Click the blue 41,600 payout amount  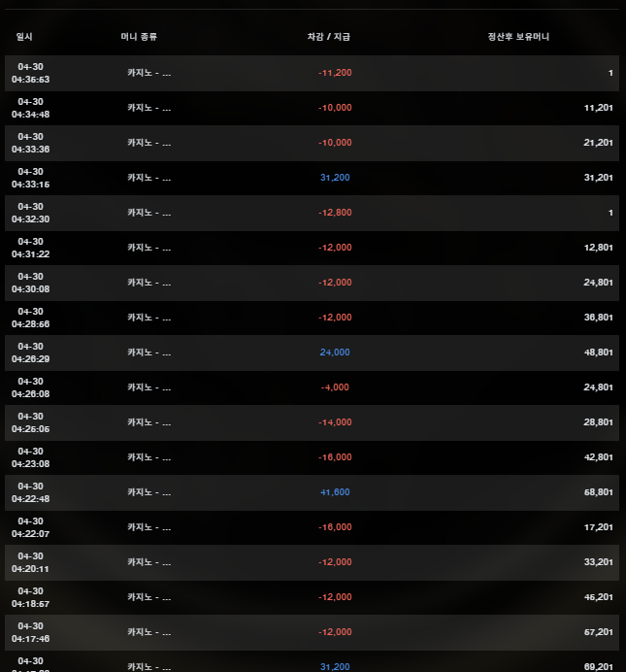pyautogui.click(x=335, y=492)
